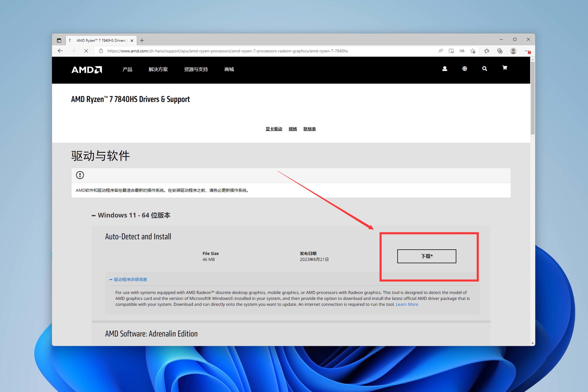Click add to favorites star icon
Viewport: 588px width, 392px height.
pos(472,51)
